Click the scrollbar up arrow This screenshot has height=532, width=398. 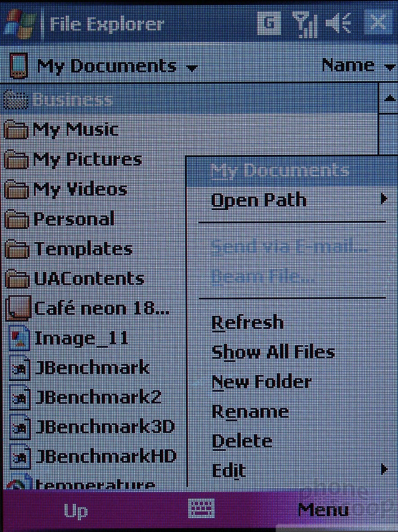389,98
